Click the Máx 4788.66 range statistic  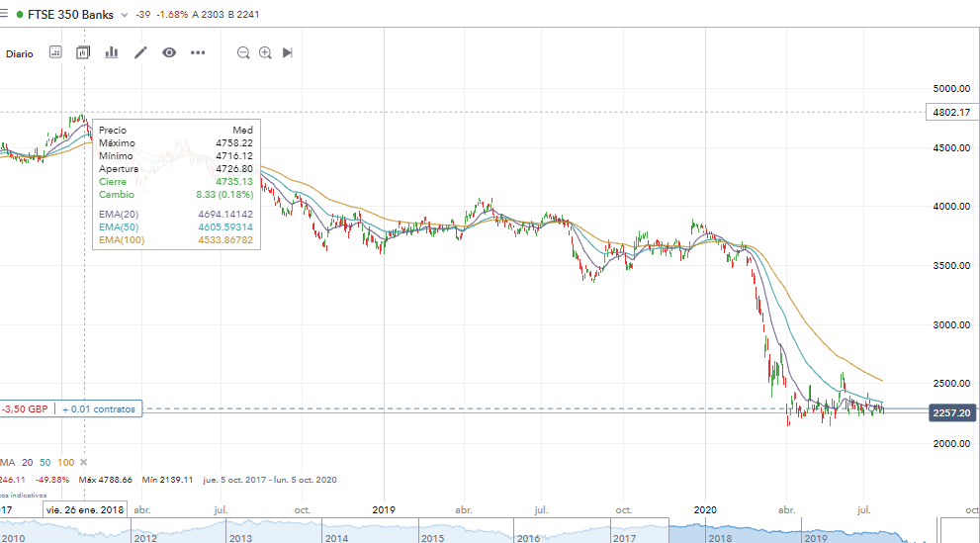pyautogui.click(x=106, y=480)
